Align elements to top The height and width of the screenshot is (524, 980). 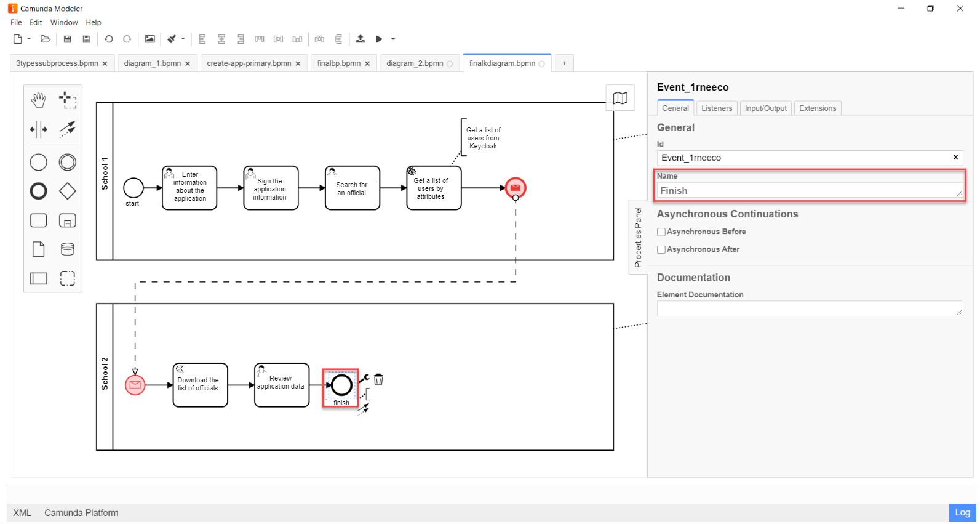[x=260, y=39]
